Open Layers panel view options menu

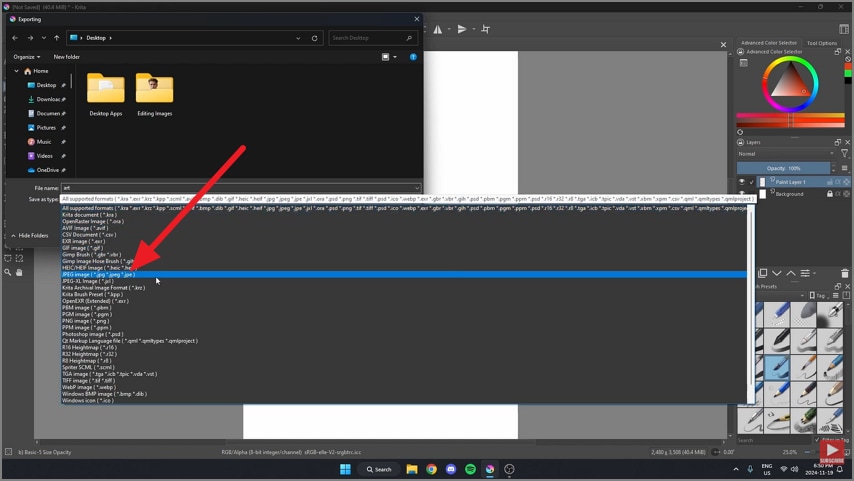tap(845, 168)
